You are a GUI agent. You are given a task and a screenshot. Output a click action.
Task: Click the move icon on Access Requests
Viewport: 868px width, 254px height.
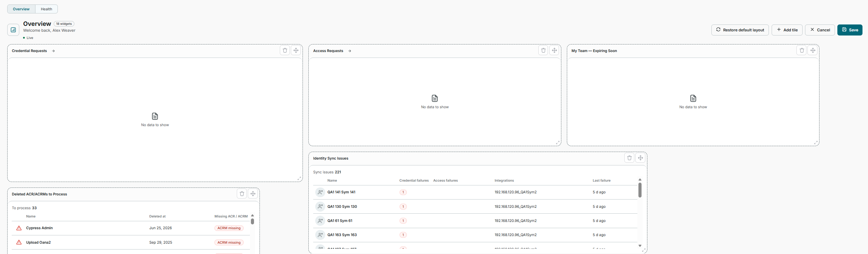(x=554, y=50)
